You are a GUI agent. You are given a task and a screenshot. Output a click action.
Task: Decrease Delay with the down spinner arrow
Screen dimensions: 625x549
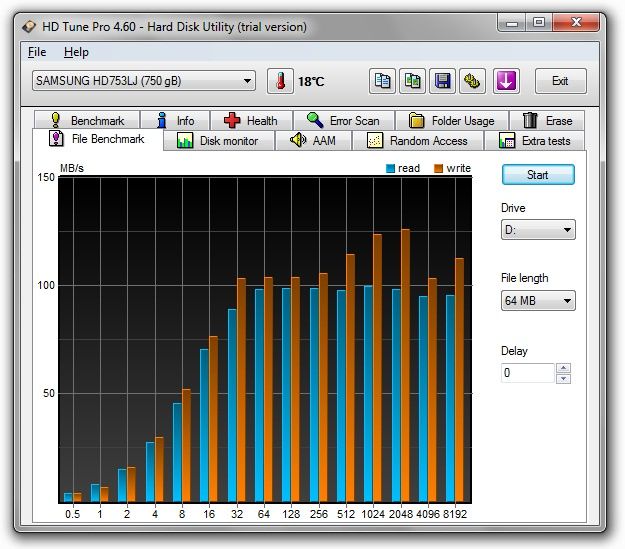point(563,378)
